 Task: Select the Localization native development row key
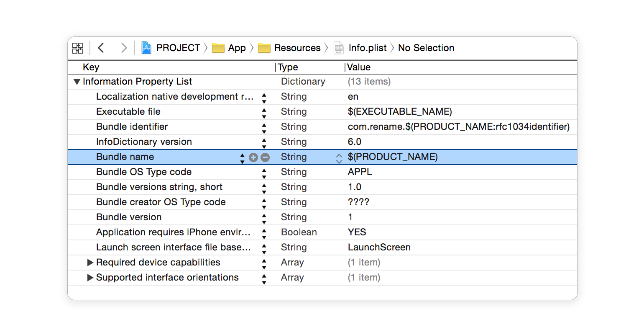[x=175, y=97]
